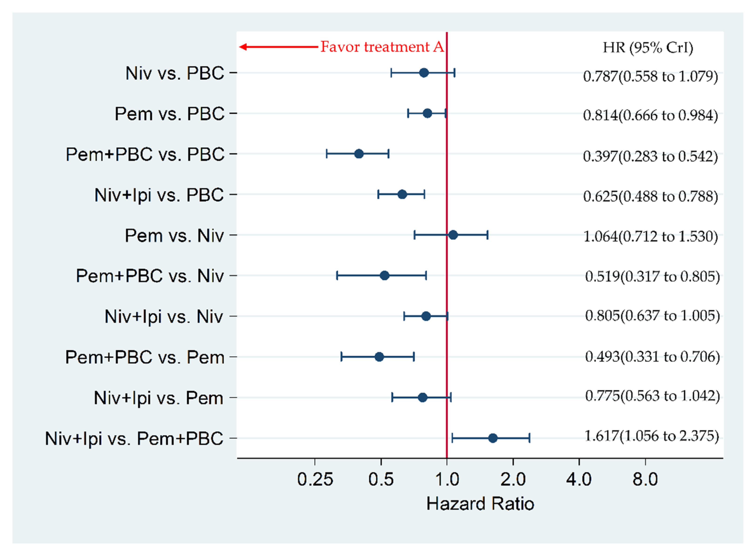Click the Niv+Ipi vs. Pem+PBC data point
This screenshot has height=559, width=756.
(493, 438)
